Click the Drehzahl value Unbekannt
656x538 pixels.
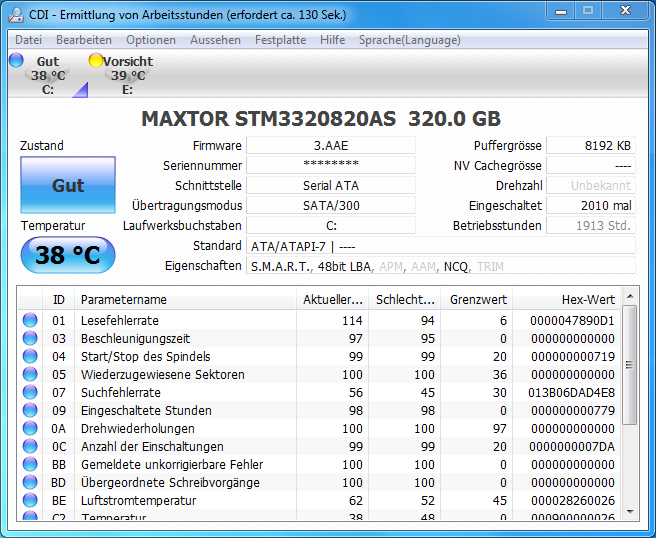591,185
